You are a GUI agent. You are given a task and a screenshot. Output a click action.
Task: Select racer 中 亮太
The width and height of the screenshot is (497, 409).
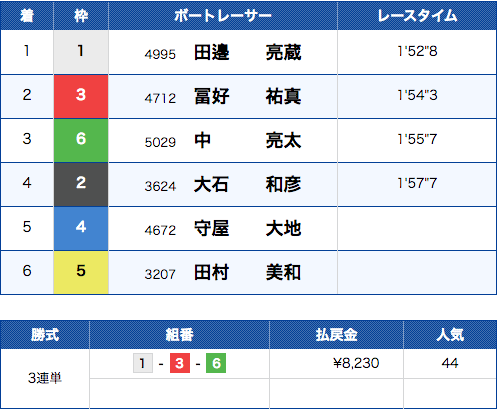(248, 141)
